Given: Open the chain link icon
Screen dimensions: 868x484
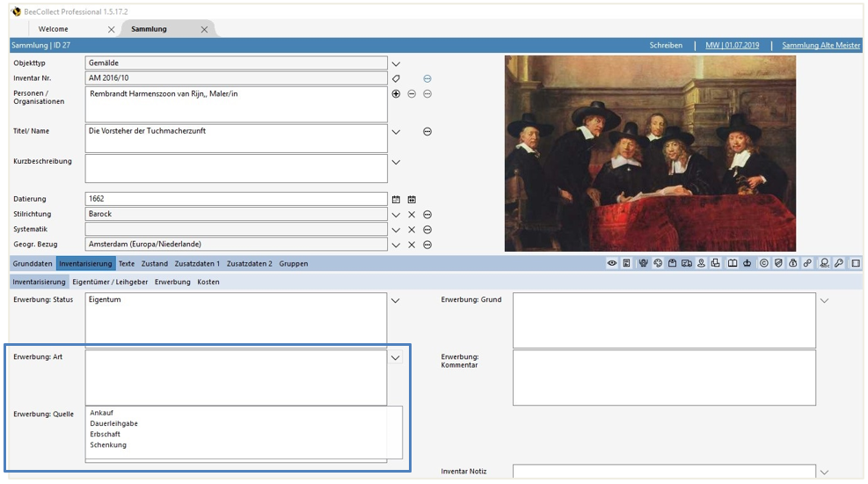Looking at the screenshot, I should click(806, 263).
